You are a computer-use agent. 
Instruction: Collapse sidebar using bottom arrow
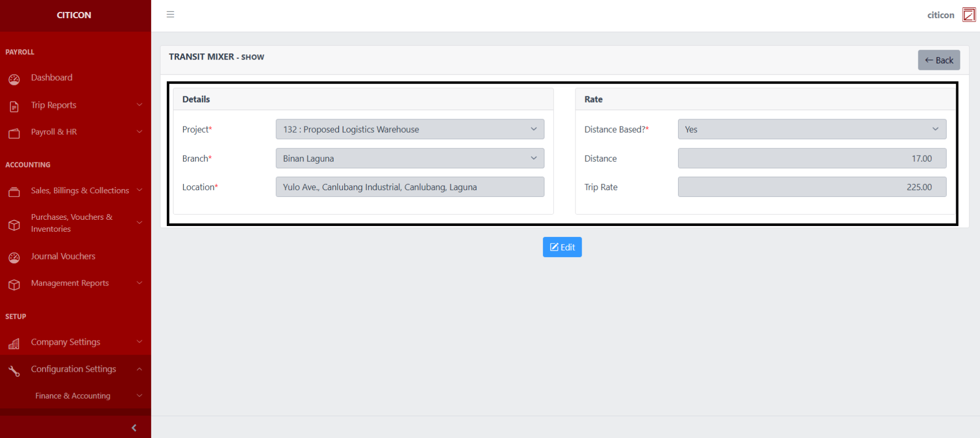(134, 428)
